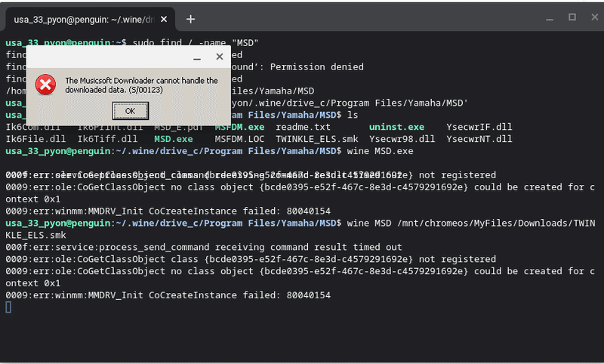Click the red error icon in the dialog

(45, 85)
